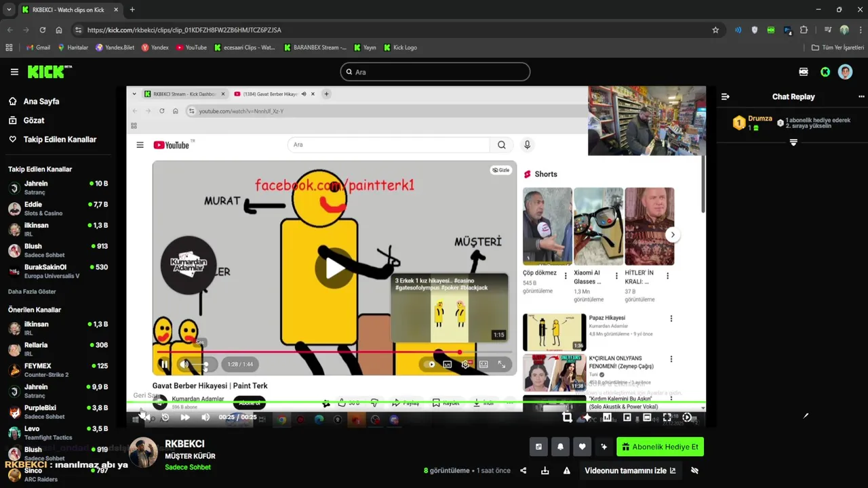
Task: Enter fullscreen in Kick player
Action: click(x=667, y=418)
